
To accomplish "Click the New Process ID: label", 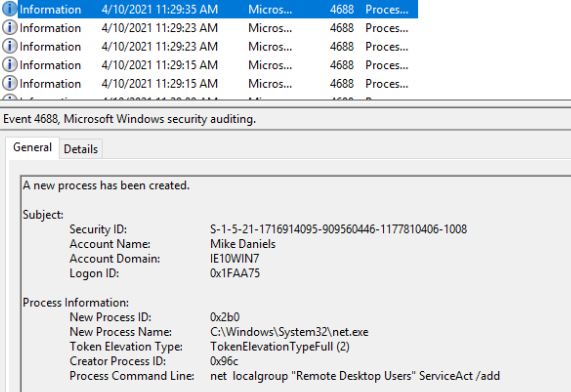I will 110,317.
